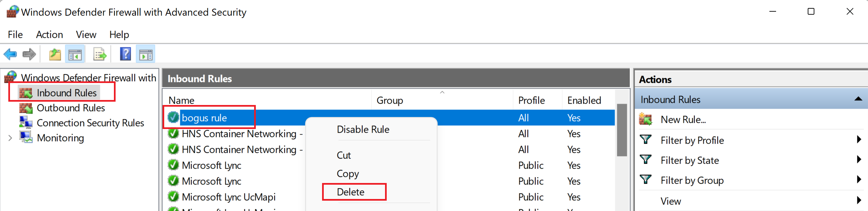Select the Microsoft Lync UcMapi rule

(x=228, y=197)
